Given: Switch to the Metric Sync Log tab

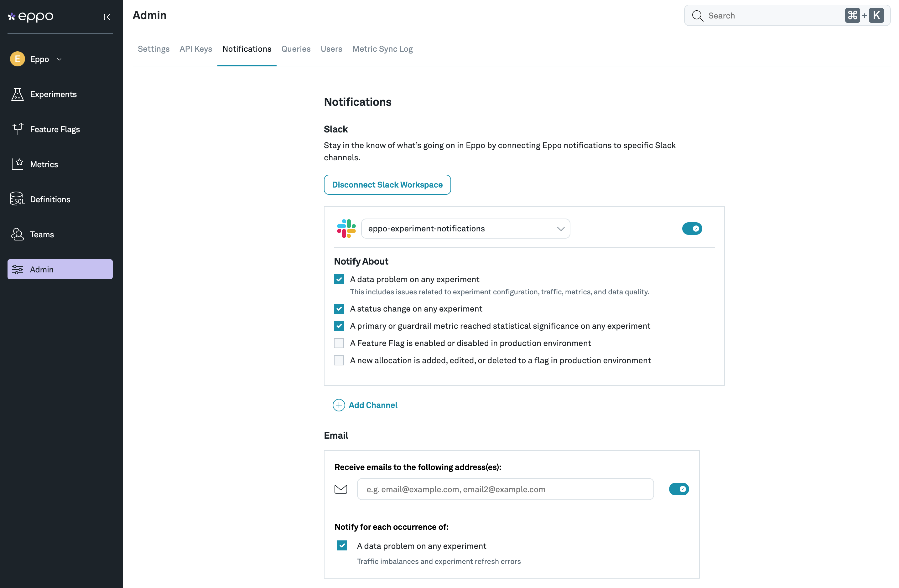Looking at the screenshot, I should click(382, 49).
